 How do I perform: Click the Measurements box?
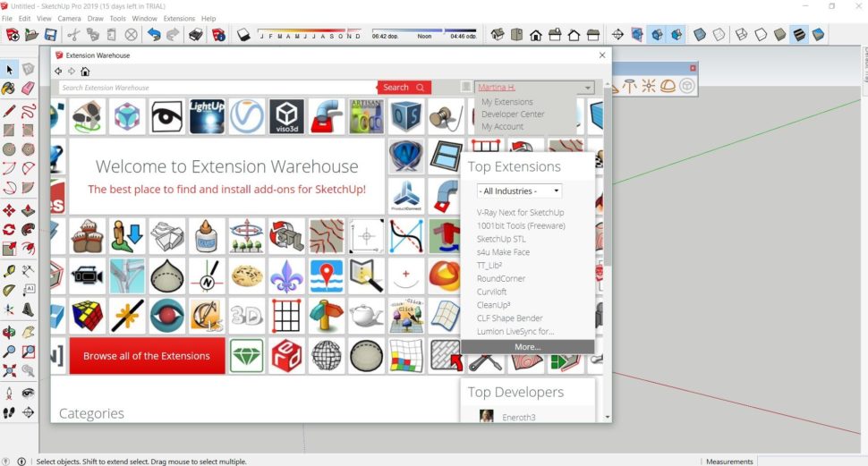(x=812, y=461)
